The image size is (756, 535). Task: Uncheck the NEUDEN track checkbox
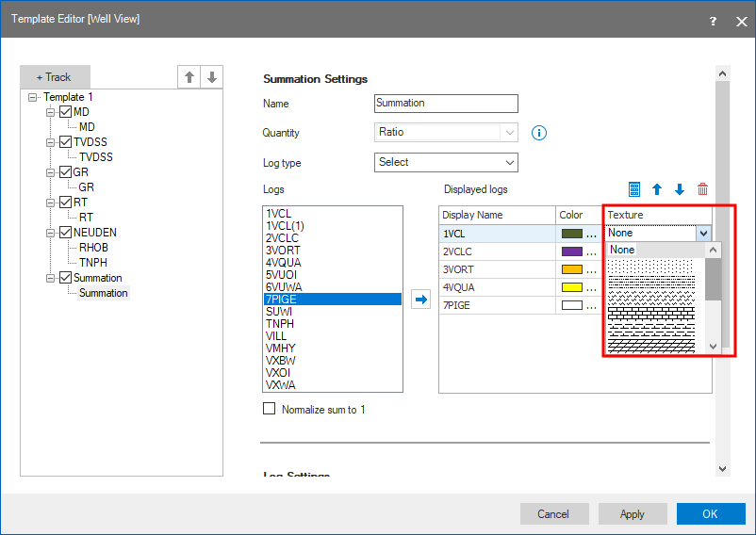65,233
